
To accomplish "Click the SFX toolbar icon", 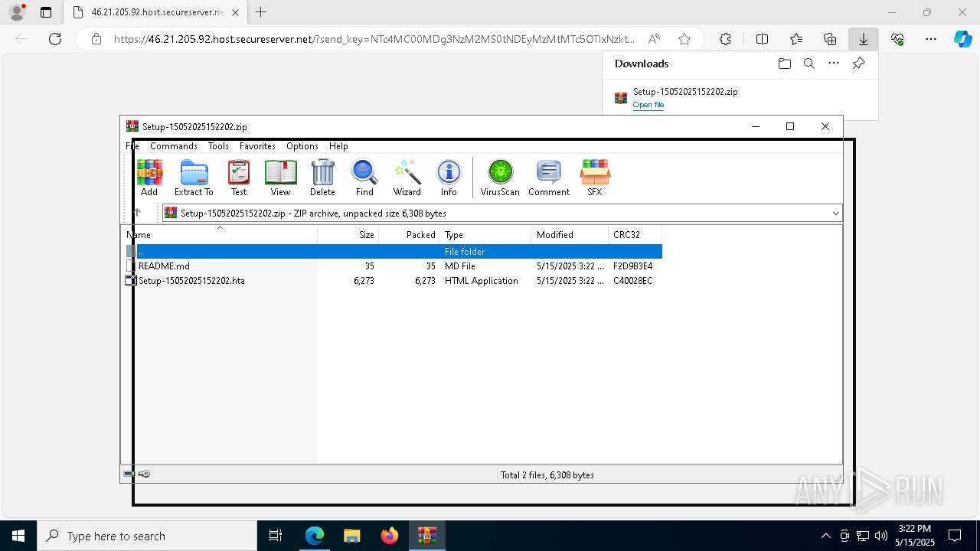I will [x=595, y=178].
